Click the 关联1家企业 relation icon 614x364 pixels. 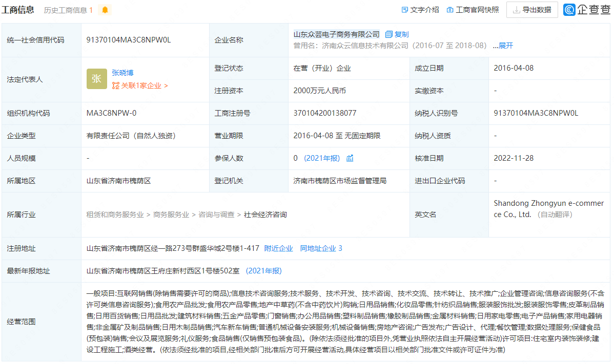pyautogui.click(x=115, y=86)
